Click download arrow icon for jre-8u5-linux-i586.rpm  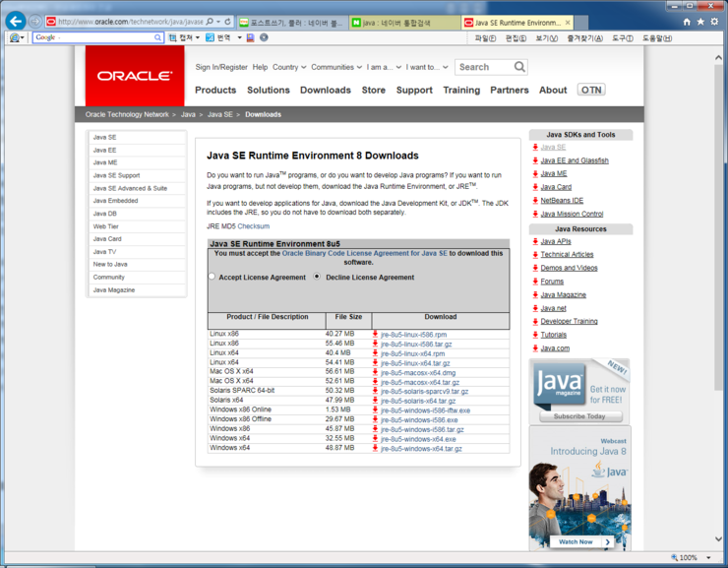(x=375, y=334)
